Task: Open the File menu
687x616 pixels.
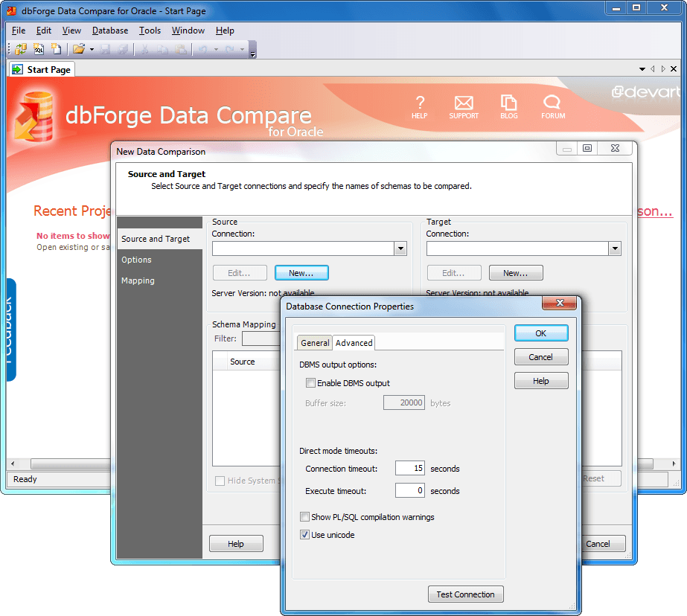Action: pos(19,31)
